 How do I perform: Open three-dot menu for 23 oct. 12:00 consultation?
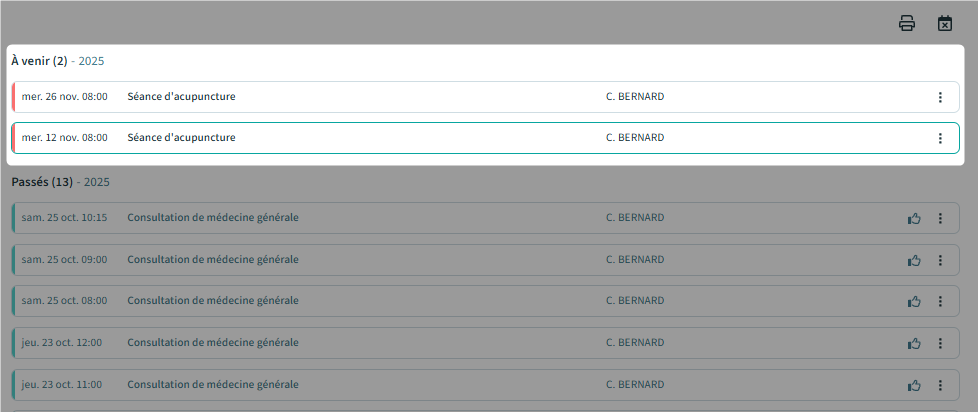[x=940, y=343]
